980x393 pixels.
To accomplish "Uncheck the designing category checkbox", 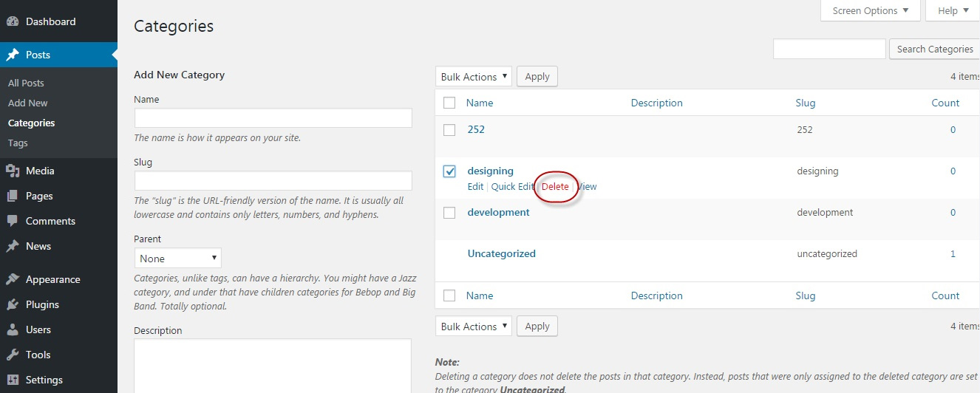I will pos(449,171).
